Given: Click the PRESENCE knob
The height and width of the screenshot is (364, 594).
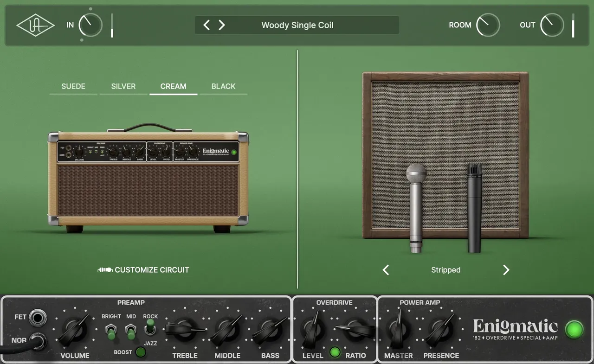Looking at the screenshot, I should coord(441,330).
